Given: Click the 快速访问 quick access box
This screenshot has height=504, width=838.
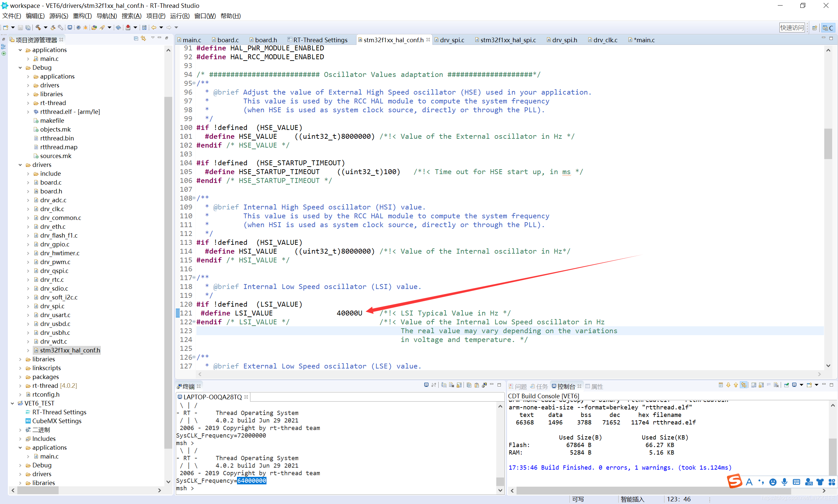Looking at the screenshot, I should click(x=792, y=28).
